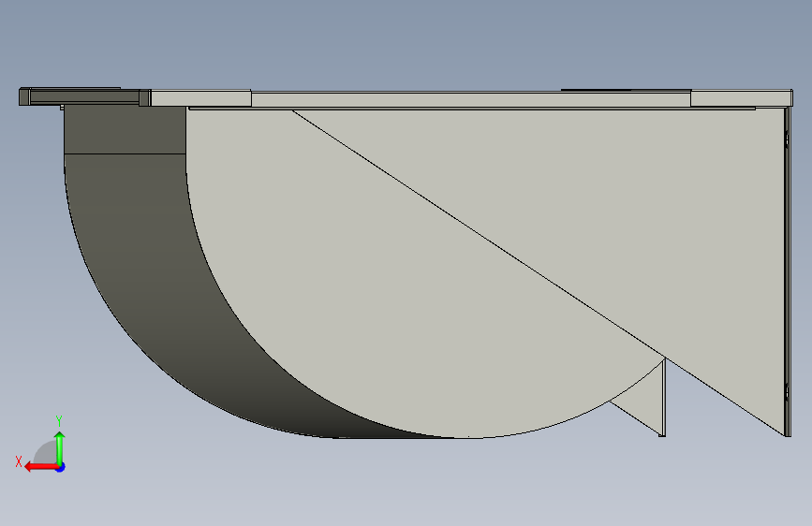Select the small vertical rib near the bottom right
The image size is (812, 526).
(x=662, y=399)
